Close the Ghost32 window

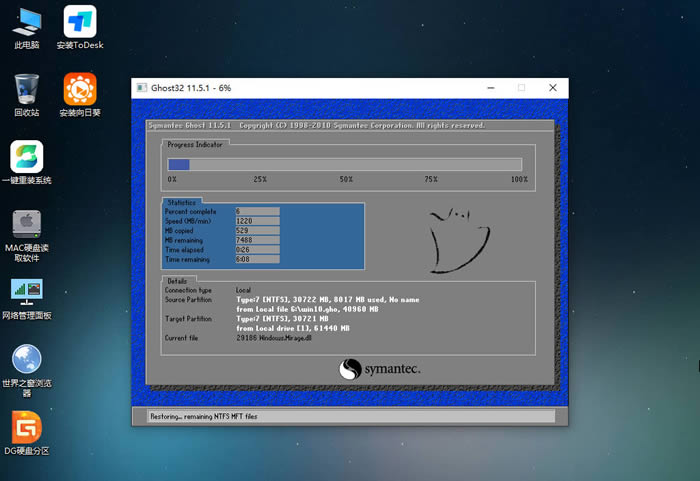[553, 88]
